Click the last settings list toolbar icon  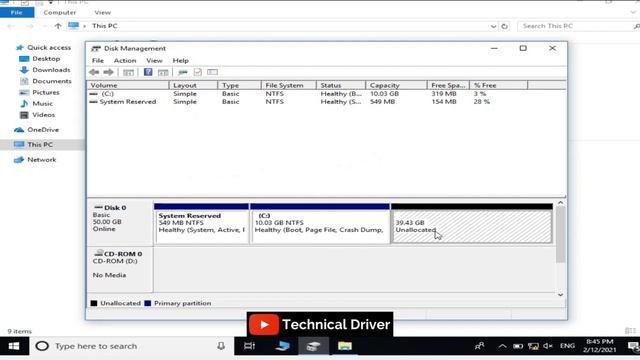click(212, 72)
